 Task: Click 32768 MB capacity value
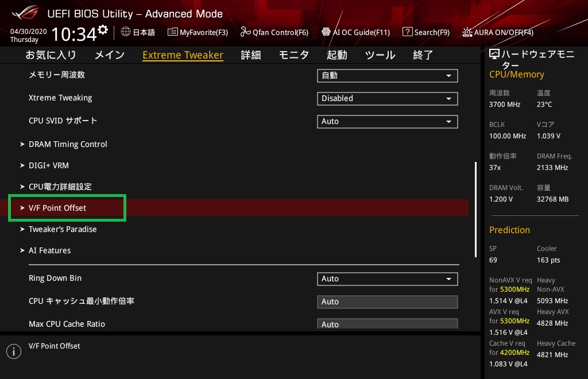[552, 199]
